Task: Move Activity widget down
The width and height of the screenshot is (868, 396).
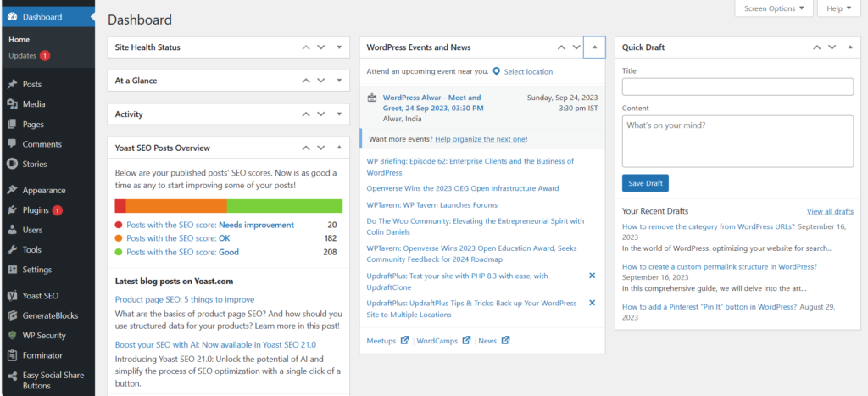Action: coord(320,114)
